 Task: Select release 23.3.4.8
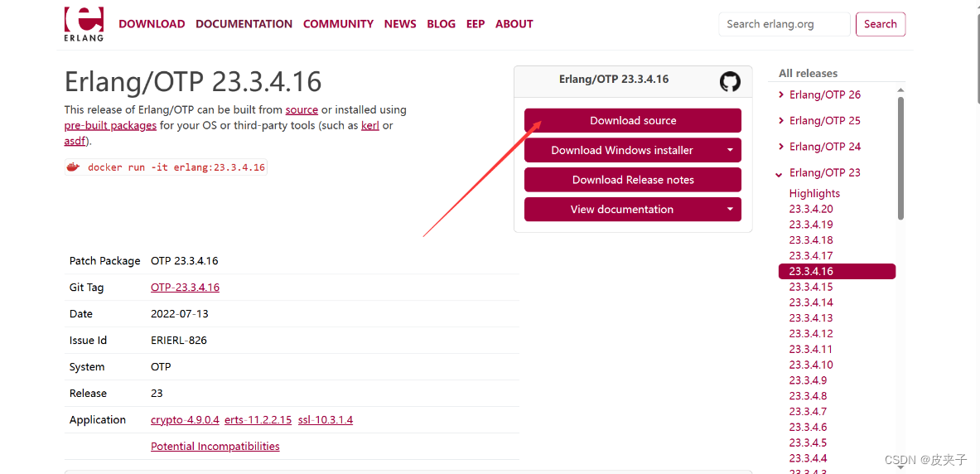point(809,396)
